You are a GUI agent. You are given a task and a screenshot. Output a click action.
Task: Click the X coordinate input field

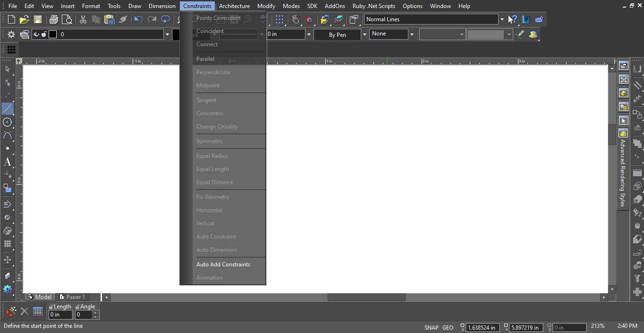click(483, 327)
